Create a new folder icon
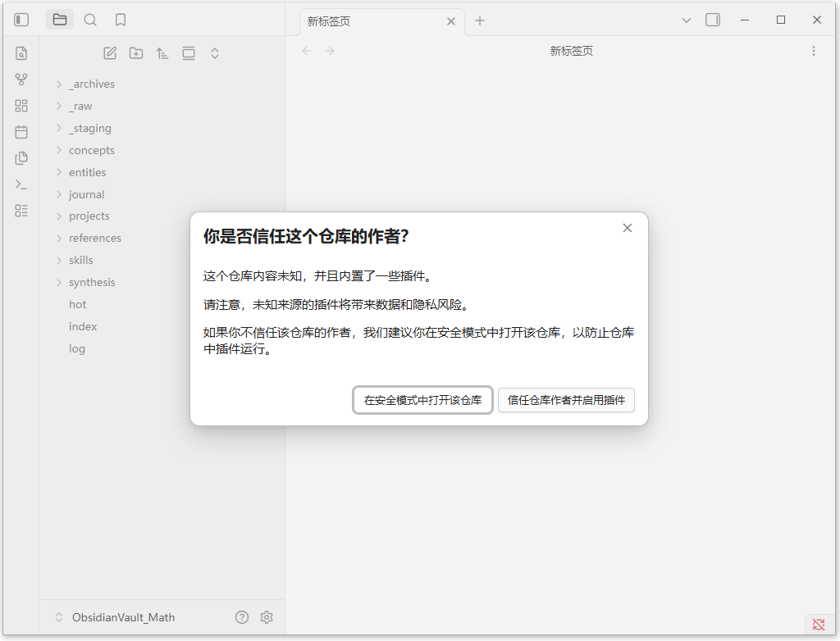The image size is (840, 641). tap(136, 53)
